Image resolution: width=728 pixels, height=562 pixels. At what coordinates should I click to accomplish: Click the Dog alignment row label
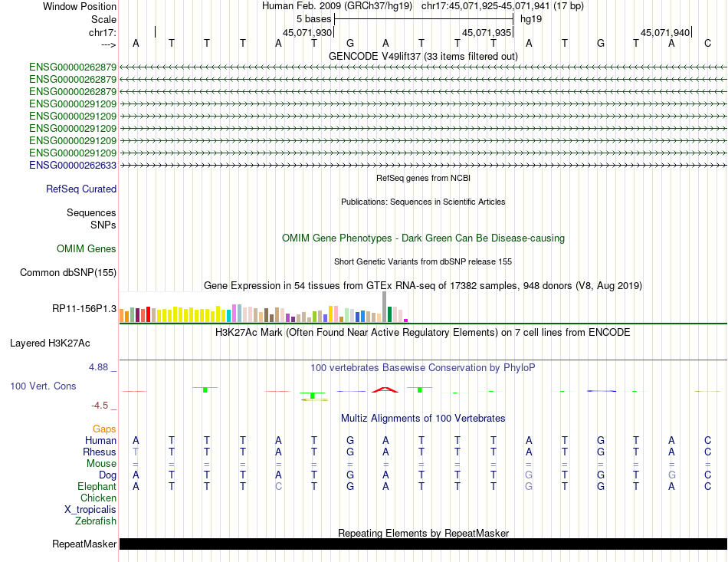coord(108,475)
